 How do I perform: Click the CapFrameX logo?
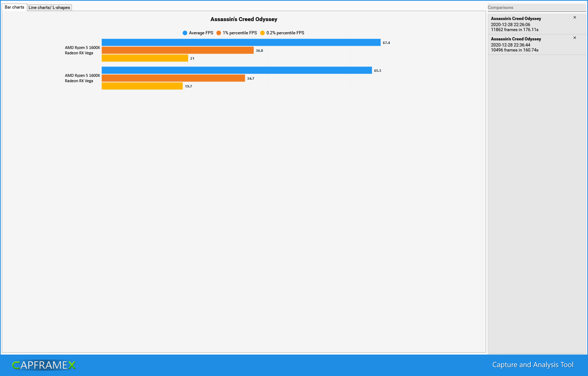click(44, 365)
